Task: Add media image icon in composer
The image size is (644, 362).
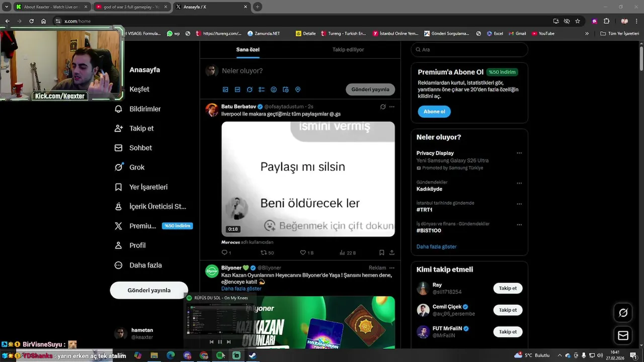Action: click(225, 89)
